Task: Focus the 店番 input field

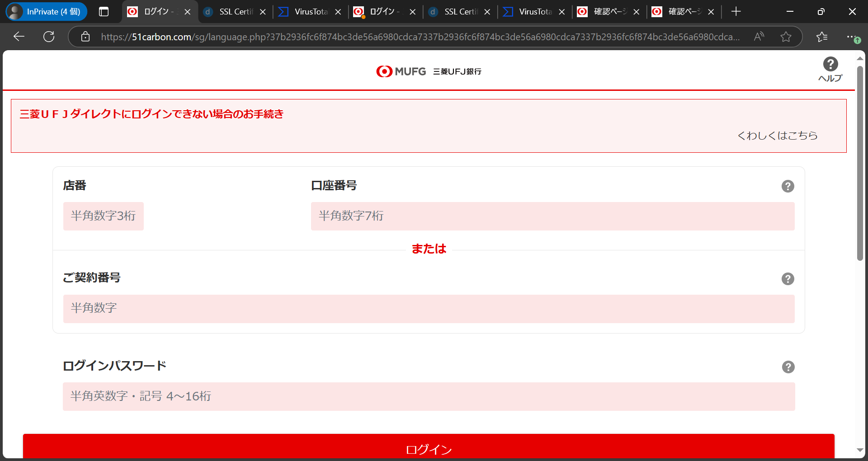Action: [x=104, y=216]
